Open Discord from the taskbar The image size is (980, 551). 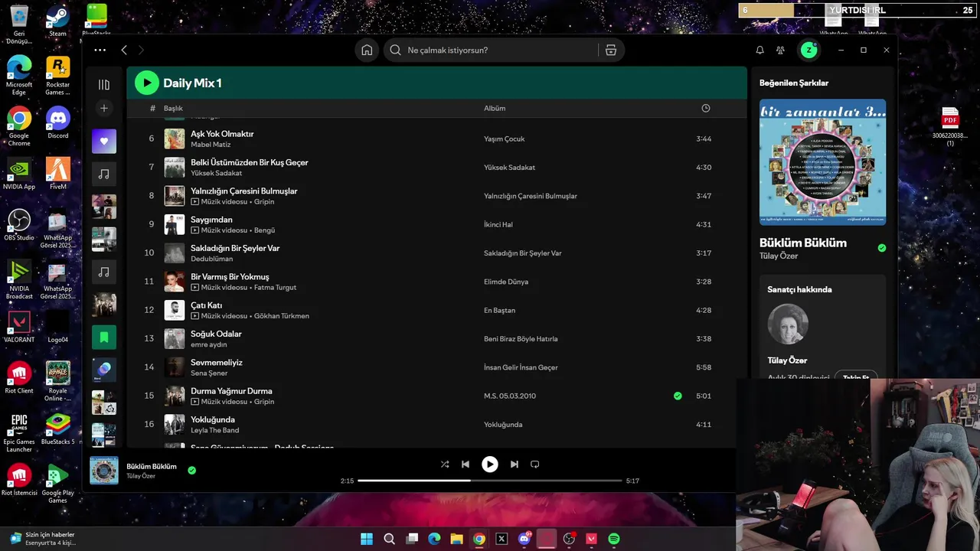coord(524,539)
